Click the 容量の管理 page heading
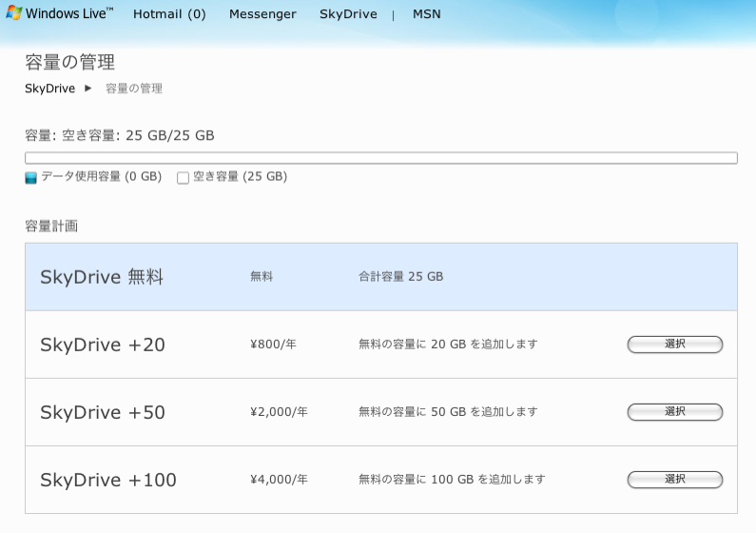This screenshot has height=533, width=756. tap(70, 62)
